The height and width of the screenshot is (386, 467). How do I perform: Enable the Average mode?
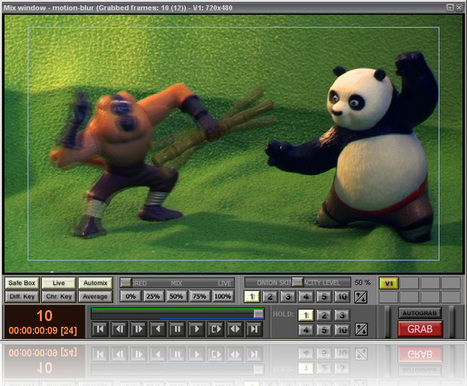pos(95,297)
